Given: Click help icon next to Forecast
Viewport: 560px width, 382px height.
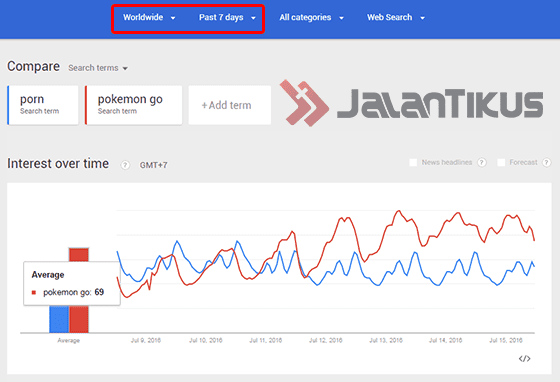Looking at the screenshot, I should [x=546, y=162].
